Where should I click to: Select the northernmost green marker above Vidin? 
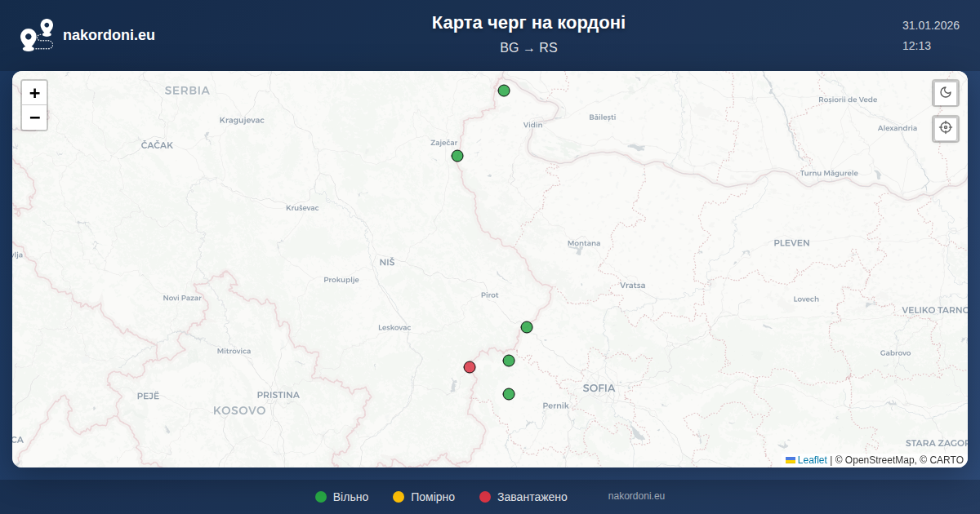[504, 91]
